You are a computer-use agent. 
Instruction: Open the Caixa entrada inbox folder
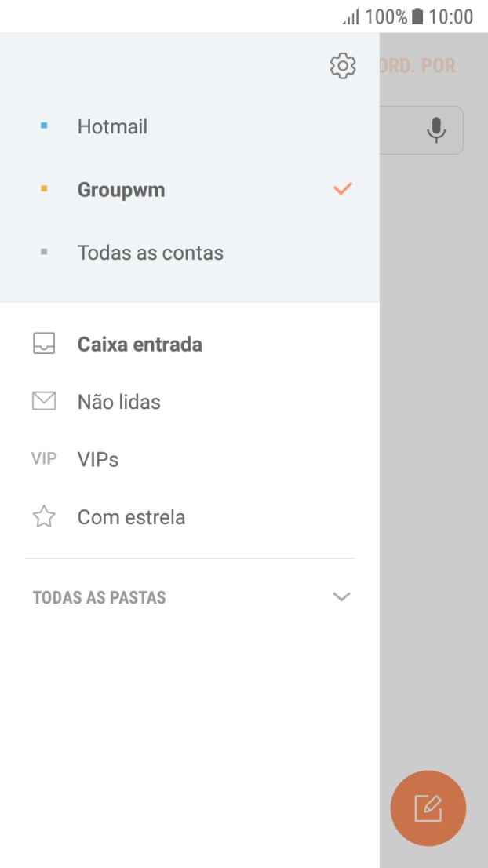(139, 344)
